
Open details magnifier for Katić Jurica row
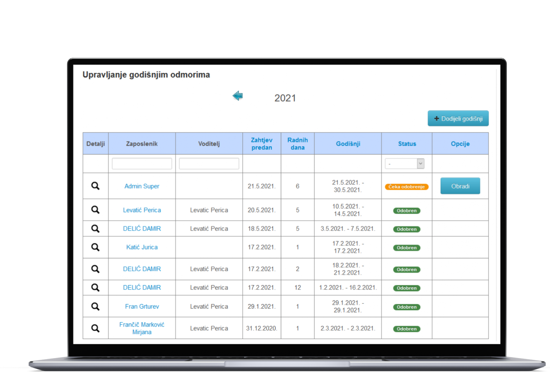95,247
